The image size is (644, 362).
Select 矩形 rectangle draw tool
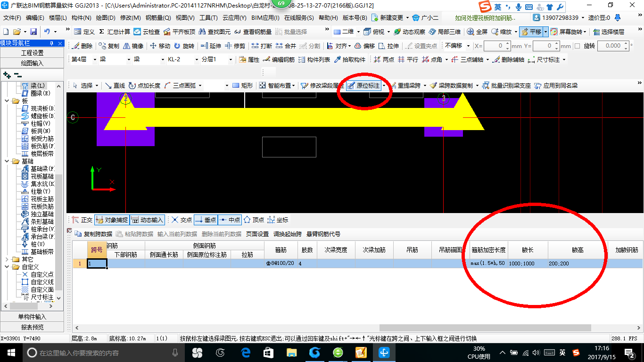[x=243, y=85]
